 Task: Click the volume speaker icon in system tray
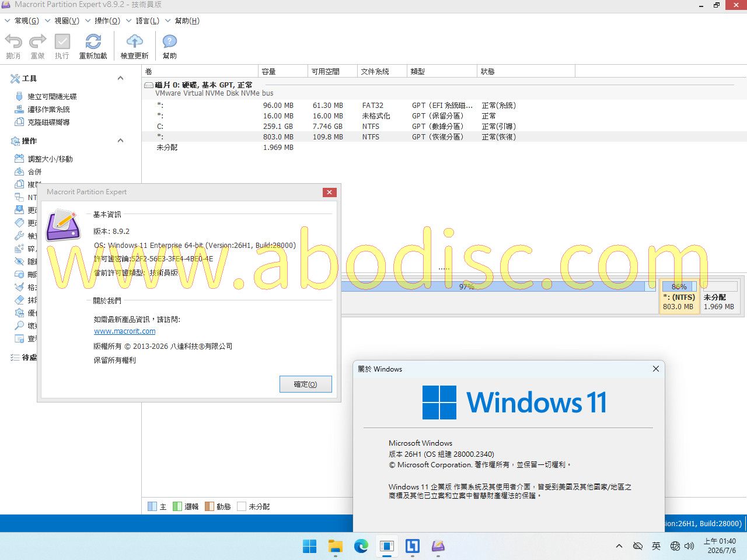tap(689, 546)
